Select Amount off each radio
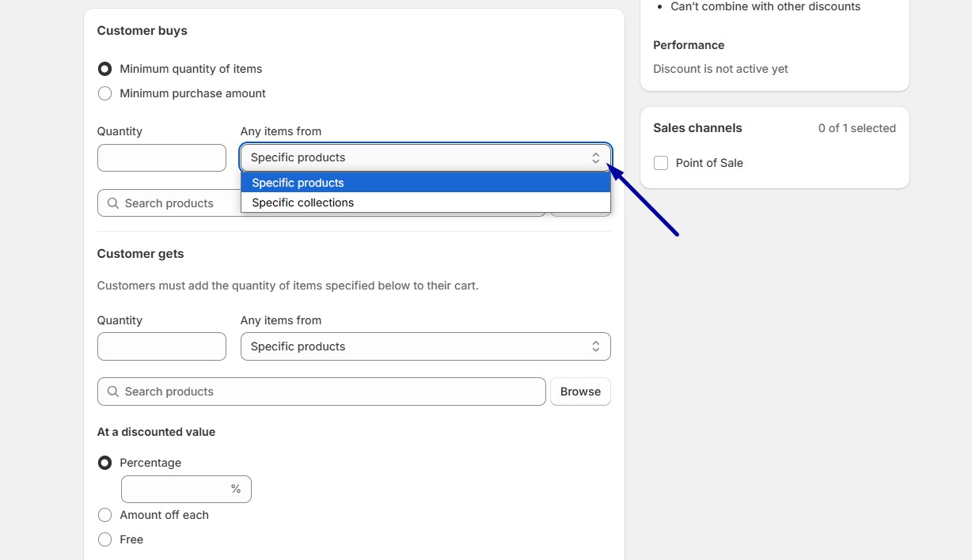The width and height of the screenshot is (972, 560). click(x=104, y=515)
